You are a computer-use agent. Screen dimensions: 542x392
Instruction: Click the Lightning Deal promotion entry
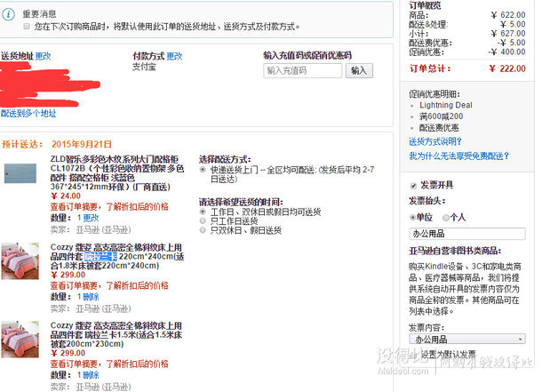446,105
